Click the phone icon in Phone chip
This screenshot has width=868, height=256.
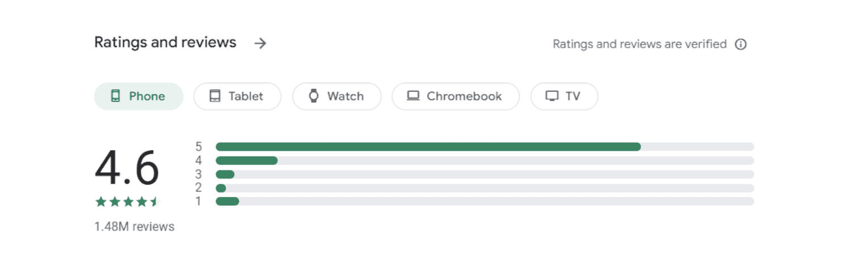coord(115,96)
